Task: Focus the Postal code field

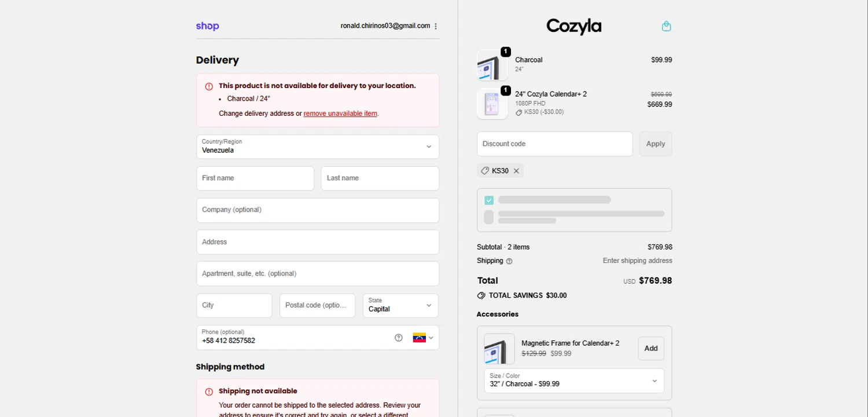Action: pyautogui.click(x=318, y=305)
